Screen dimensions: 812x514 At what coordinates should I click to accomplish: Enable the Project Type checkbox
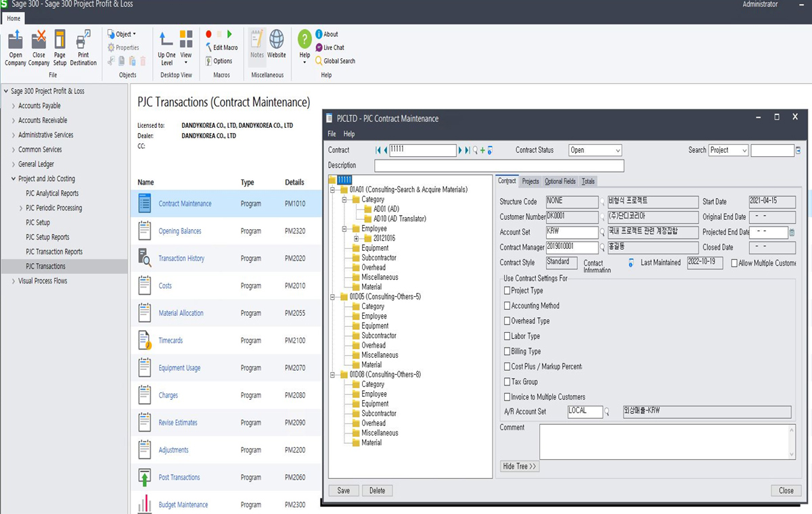pos(507,291)
